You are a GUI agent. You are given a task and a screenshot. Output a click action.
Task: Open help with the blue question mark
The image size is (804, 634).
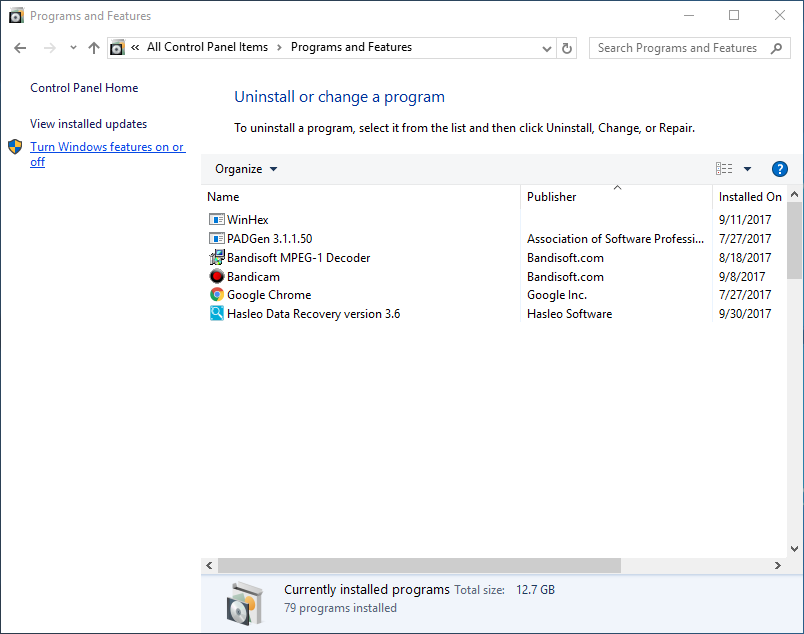pyautogui.click(x=779, y=169)
